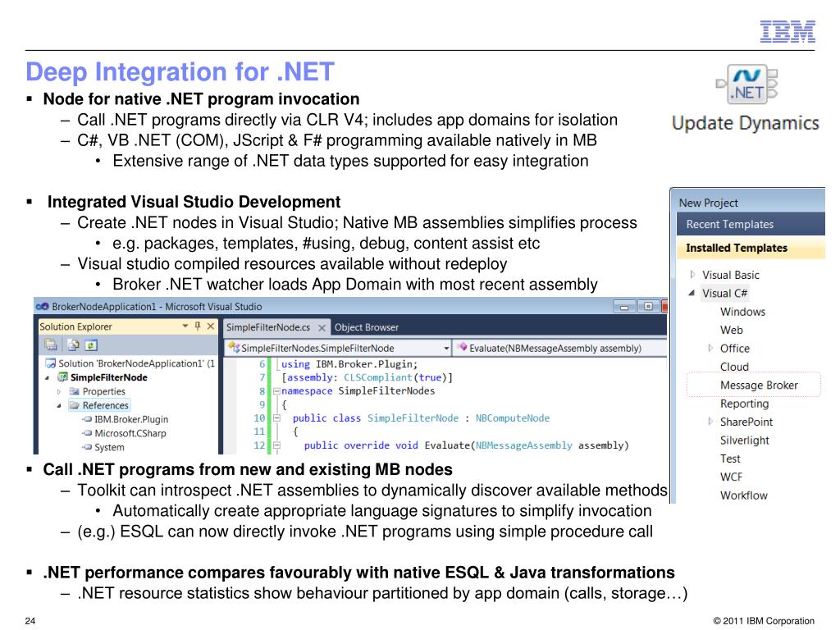Select WCF template category
Image resolution: width=840 pixels, height=630 pixels.
point(731,477)
